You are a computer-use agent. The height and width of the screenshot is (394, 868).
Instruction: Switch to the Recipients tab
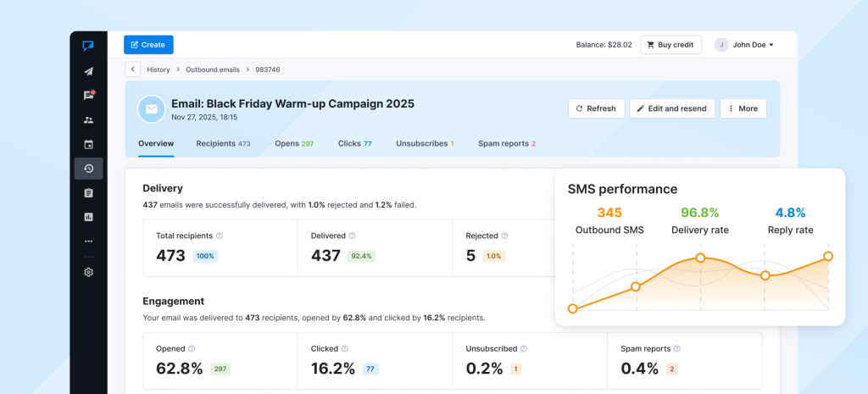(223, 144)
